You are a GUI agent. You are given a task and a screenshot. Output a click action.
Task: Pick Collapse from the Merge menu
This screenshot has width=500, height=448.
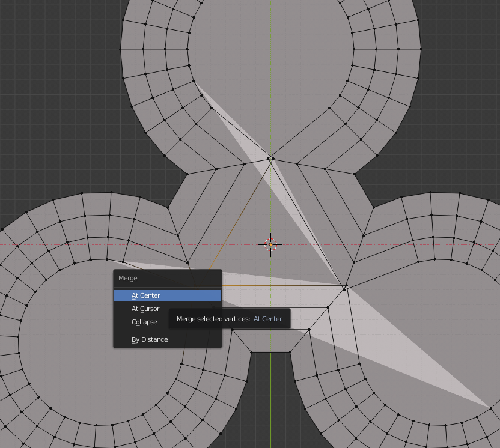pyautogui.click(x=144, y=322)
